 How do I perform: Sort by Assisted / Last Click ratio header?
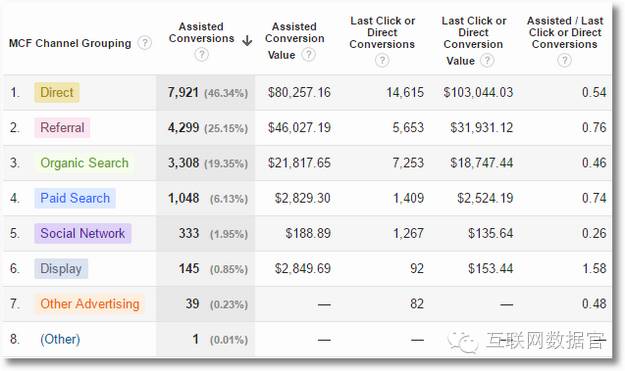tap(564, 32)
